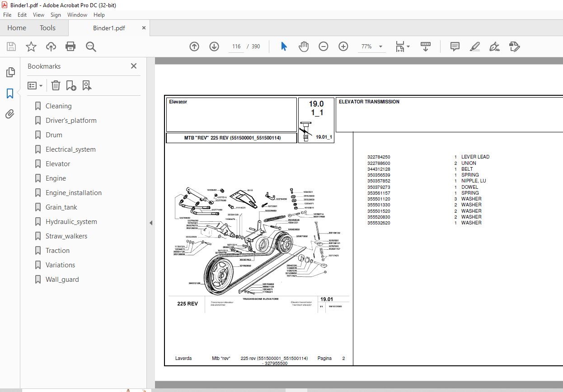
Task: Open the Wall_guard bookmark
Action: tap(62, 280)
